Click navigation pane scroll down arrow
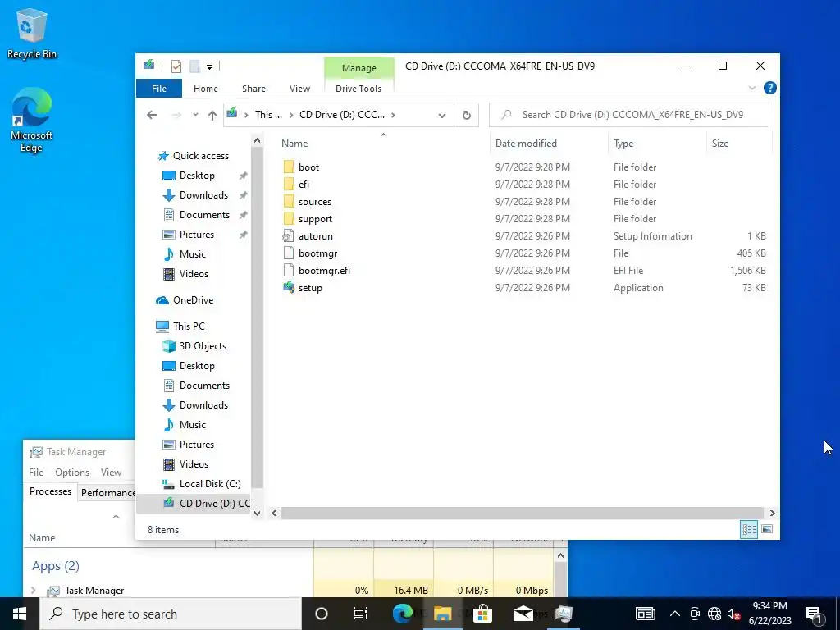The width and height of the screenshot is (840, 630). (x=257, y=514)
